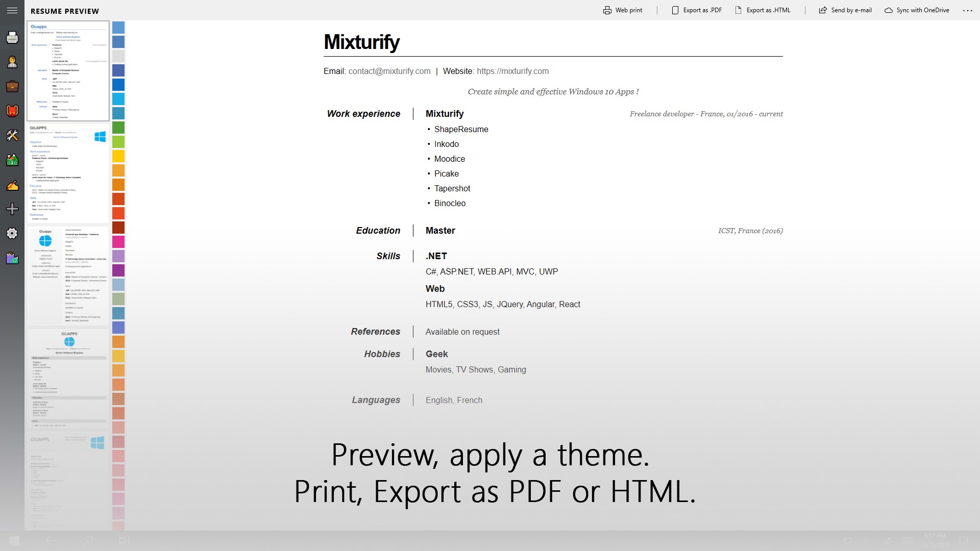
Task: Click the writing hand icon
Action: (x=12, y=185)
